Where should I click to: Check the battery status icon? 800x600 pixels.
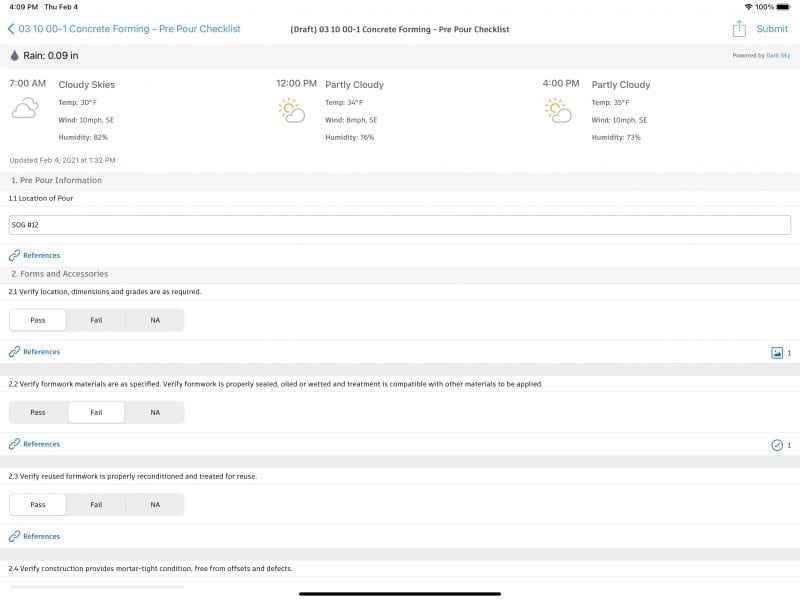(783, 7)
